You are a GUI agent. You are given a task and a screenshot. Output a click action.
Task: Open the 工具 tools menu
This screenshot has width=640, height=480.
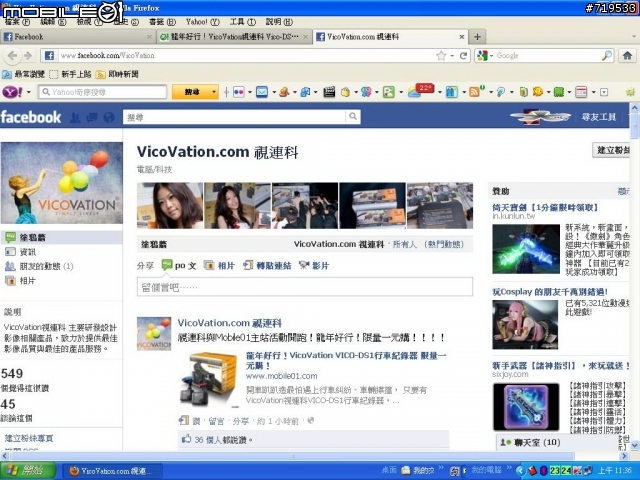242,22
